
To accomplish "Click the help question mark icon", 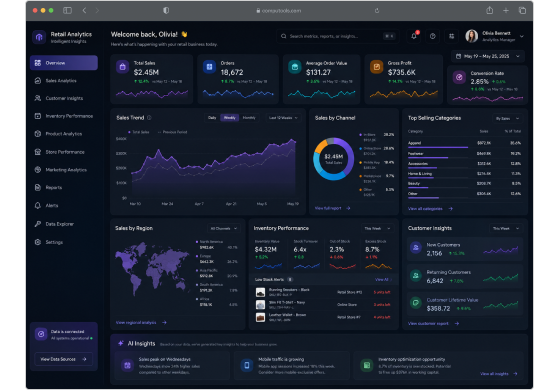I will coord(432,36).
